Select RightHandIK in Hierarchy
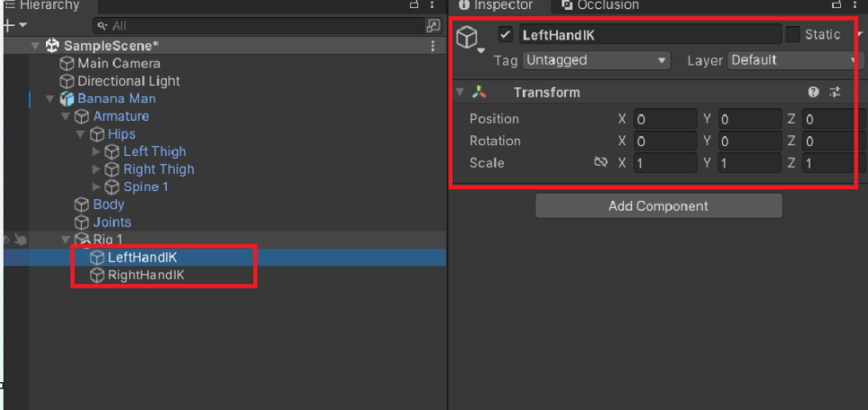 coord(146,275)
